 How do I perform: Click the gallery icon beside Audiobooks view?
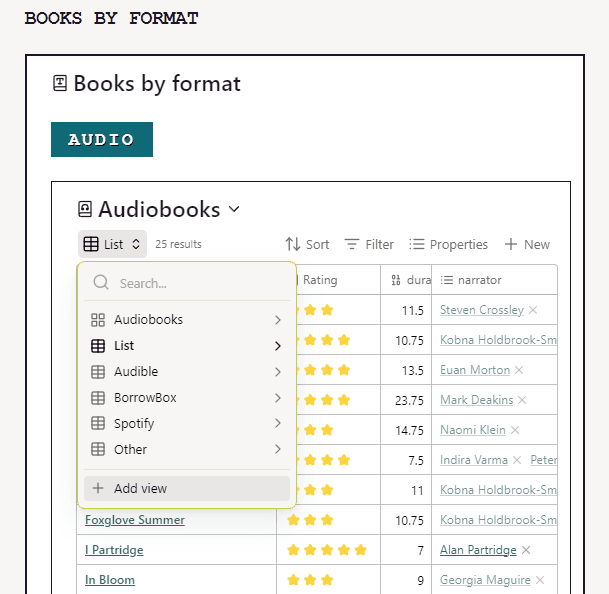pyautogui.click(x=98, y=320)
